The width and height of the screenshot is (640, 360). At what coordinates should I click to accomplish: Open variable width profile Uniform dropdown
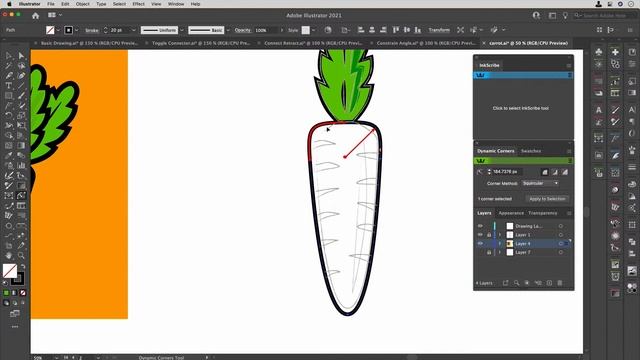182,30
